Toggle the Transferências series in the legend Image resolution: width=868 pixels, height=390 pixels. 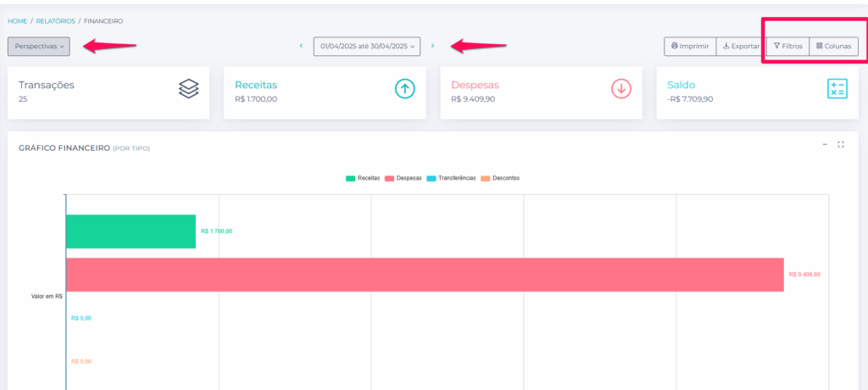coord(451,178)
